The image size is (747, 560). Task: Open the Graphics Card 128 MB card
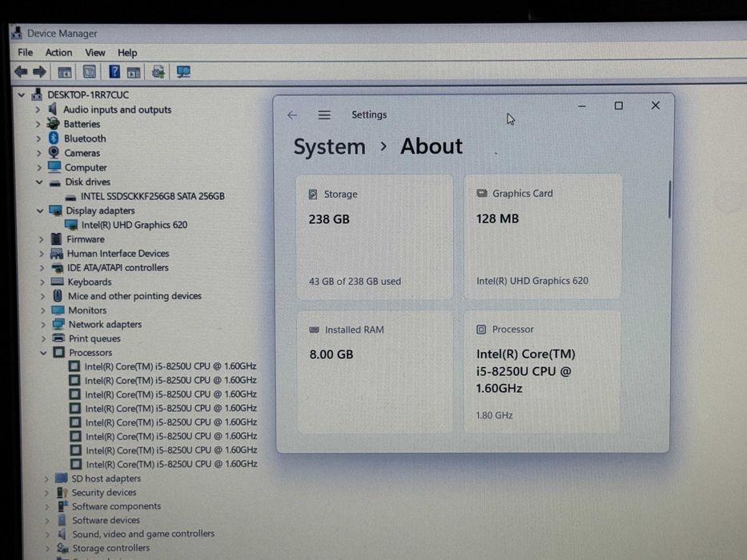pos(543,237)
